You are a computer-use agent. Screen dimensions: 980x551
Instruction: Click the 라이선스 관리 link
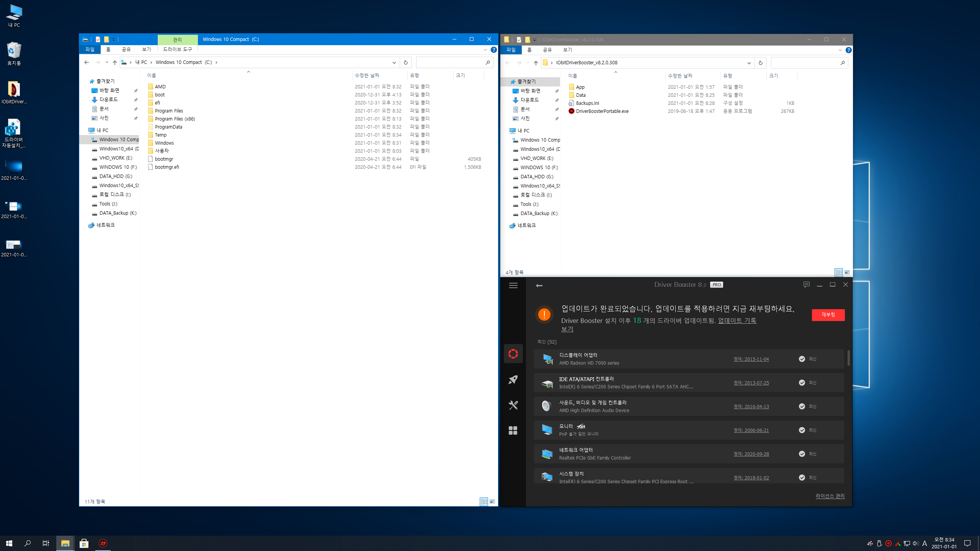(830, 496)
